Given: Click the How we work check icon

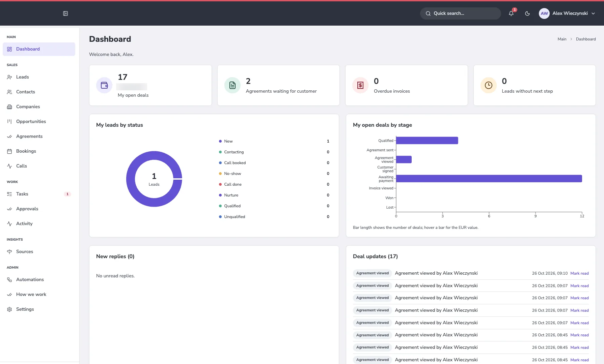Looking at the screenshot, I should click(x=9, y=295).
